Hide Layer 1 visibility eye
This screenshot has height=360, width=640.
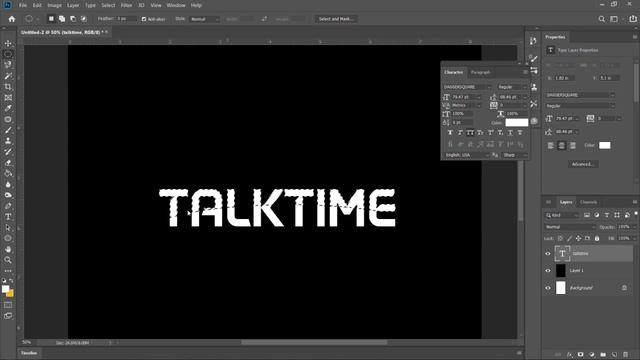click(548, 271)
